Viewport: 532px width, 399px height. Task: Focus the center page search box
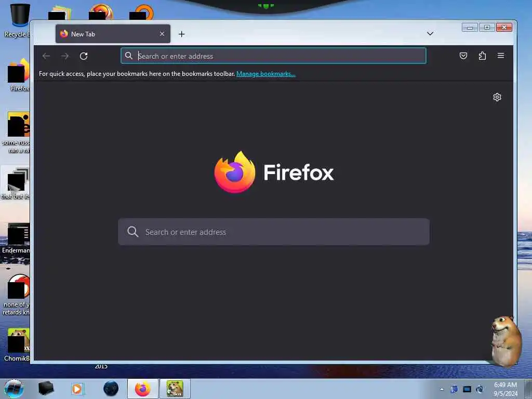273,232
